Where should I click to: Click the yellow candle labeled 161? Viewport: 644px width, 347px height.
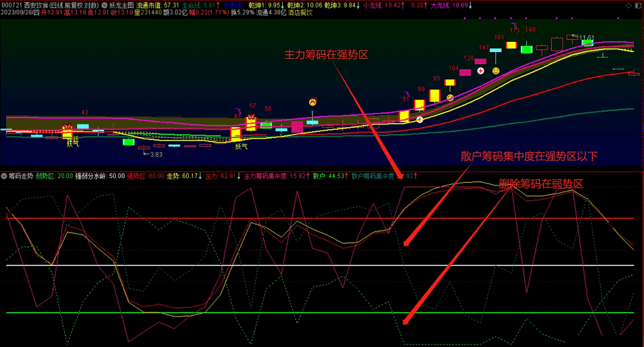(511, 45)
